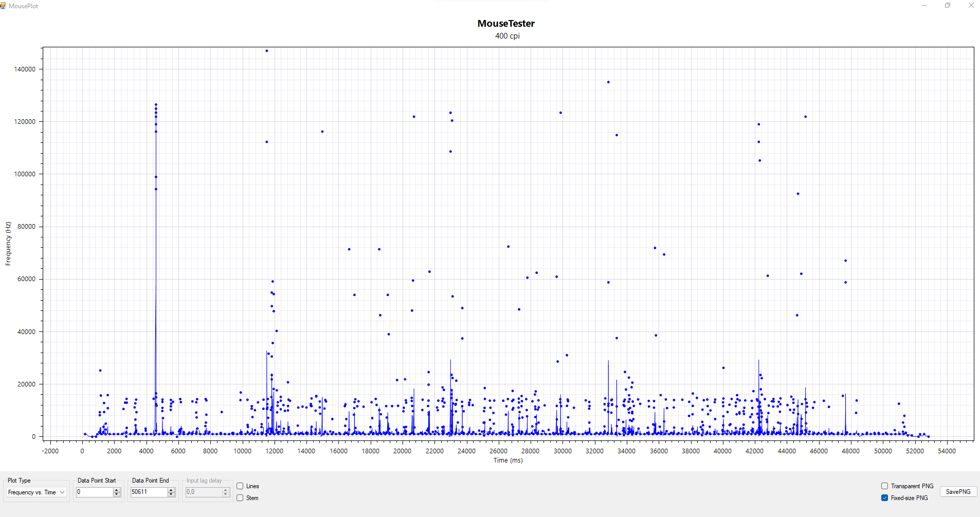The width and height of the screenshot is (980, 517).
Task: Uncheck the Fixed-size PNG option
Action: pyautogui.click(x=885, y=498)
